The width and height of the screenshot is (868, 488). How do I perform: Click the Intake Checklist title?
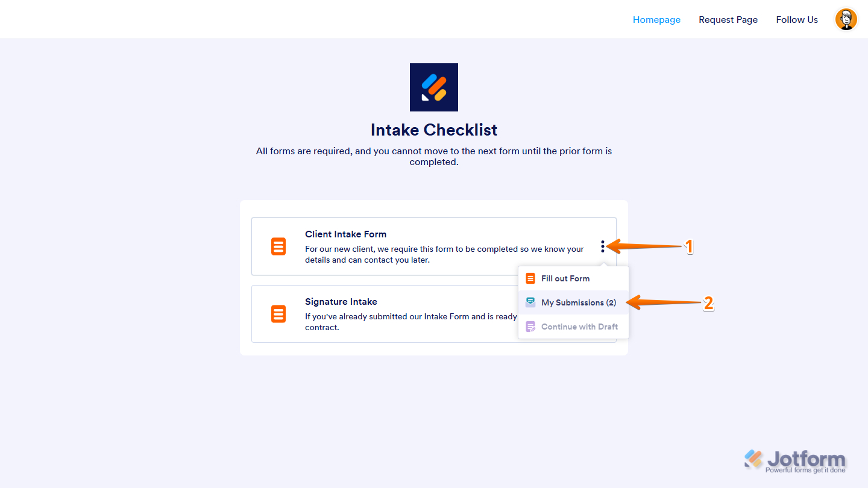click(x=433, y=130)
